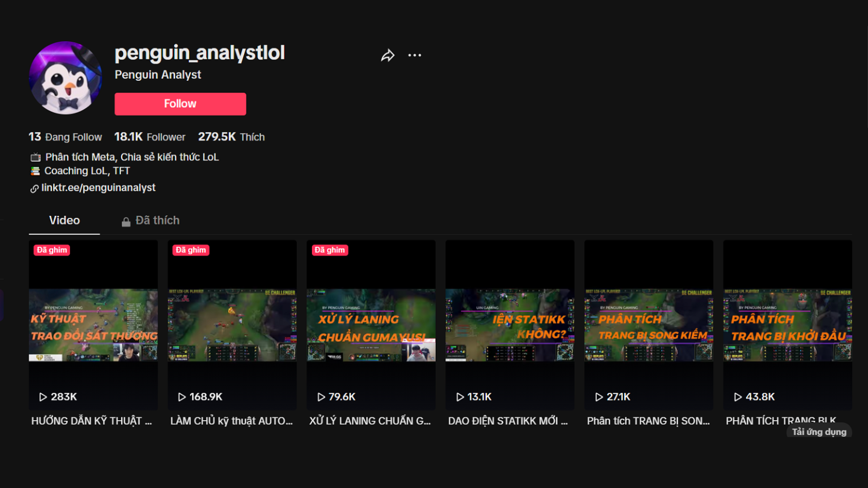Viewport: 868px width, 488px height.
Task: Switch to the Video tab
Action: click(x=64, y=220)
